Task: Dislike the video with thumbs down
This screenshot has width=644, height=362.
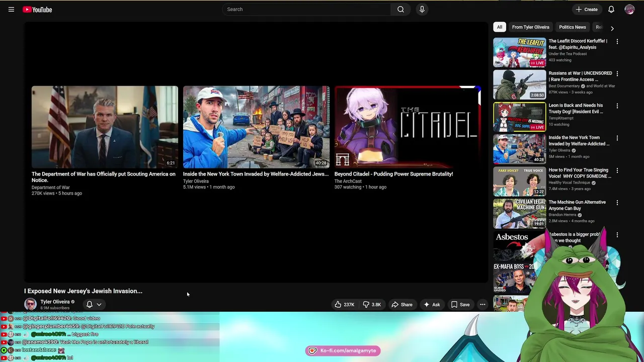Action: click(372, 305)
